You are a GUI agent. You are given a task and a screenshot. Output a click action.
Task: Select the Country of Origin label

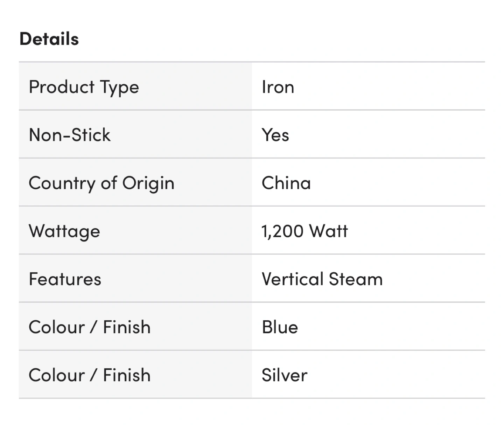[x=101, y=183]
